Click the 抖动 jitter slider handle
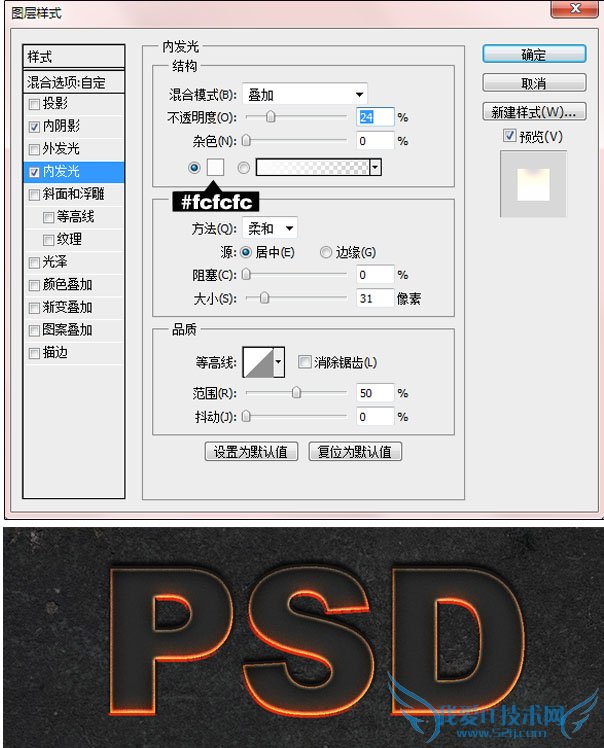The height and width of the screenshot is (748, 604). click(x=246, y=416)
